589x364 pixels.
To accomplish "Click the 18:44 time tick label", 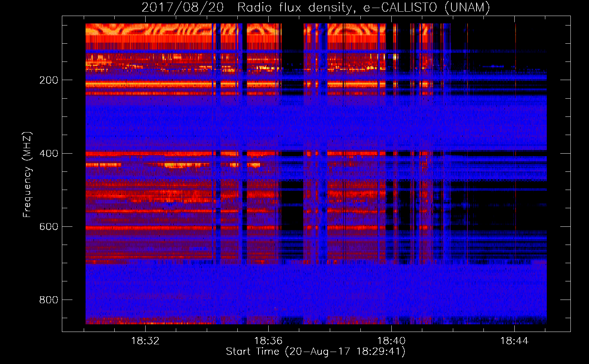I will [x=514, y=341].
